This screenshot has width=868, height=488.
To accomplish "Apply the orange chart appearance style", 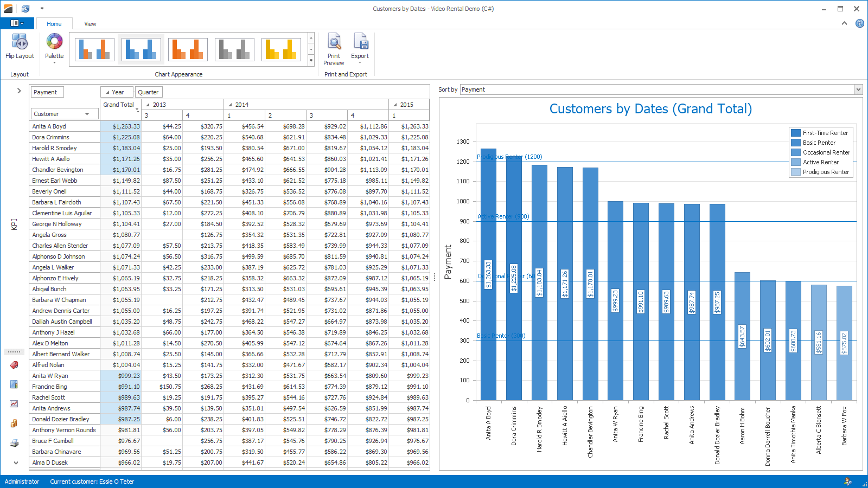I will point(188,49).
